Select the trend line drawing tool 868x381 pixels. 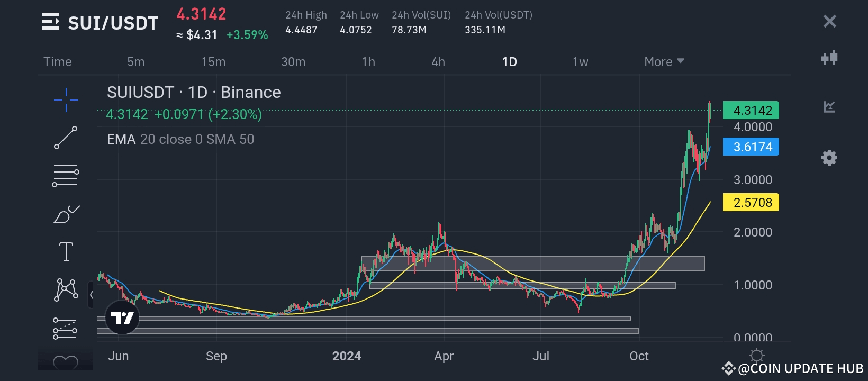pyautogui.click(x=66, y=138)
